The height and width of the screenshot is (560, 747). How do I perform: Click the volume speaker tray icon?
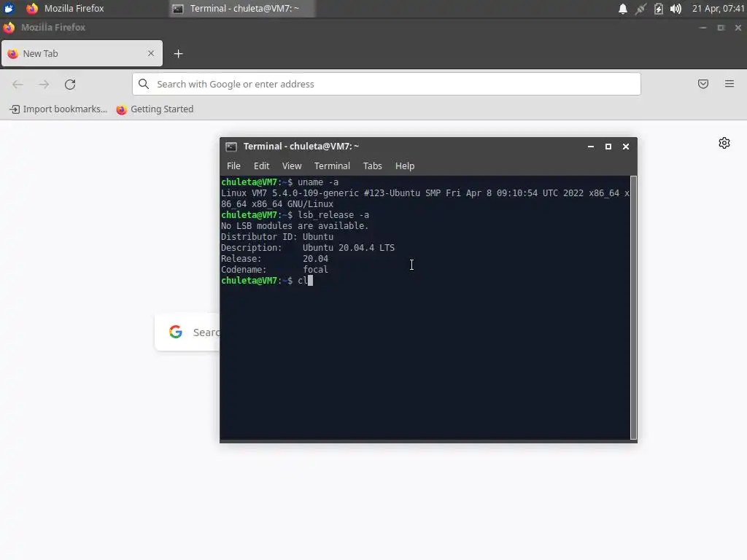[676, 9]
